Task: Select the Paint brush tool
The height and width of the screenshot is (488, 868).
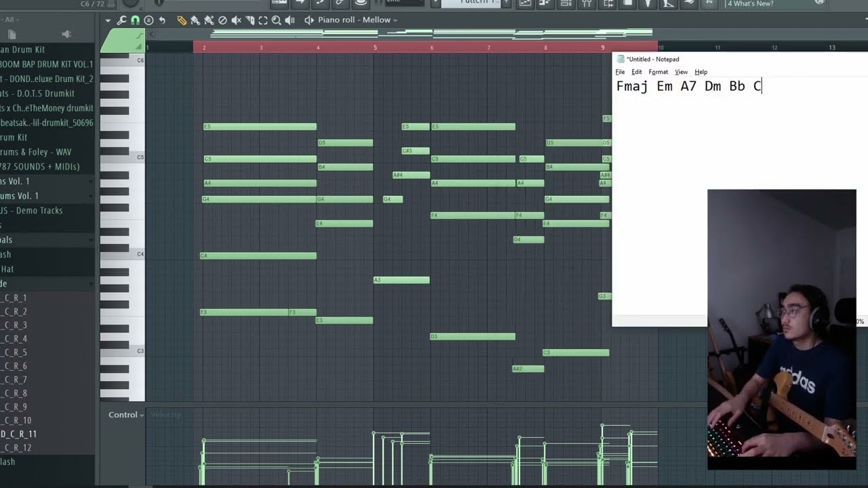Action: [195, 20]
